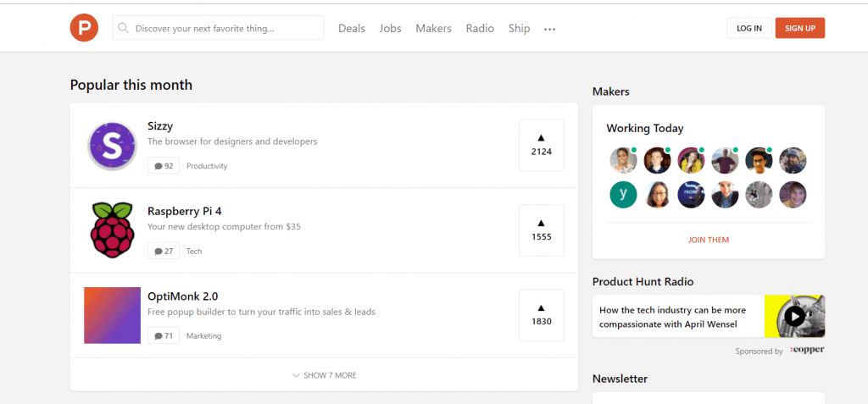Open the April Wensel radio episode title
Image resolution: width=868 pixels, height=404 pixels.
672,317
